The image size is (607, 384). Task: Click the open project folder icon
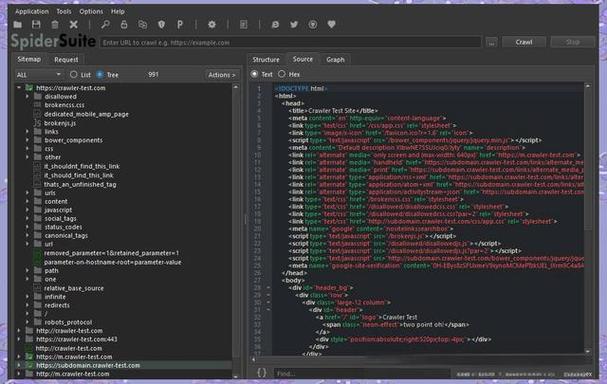point(17,25)
